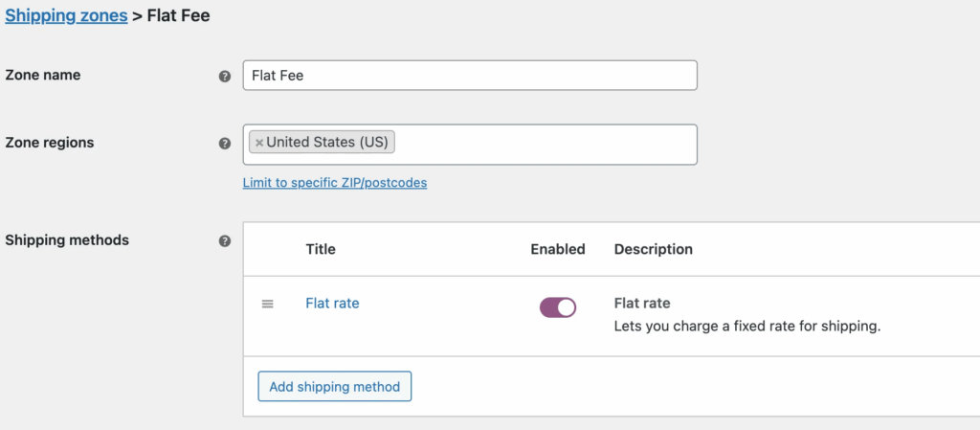Click the Title column header
Screen dimensions: 980x430
pyautogui.click(x=321, y=249)
